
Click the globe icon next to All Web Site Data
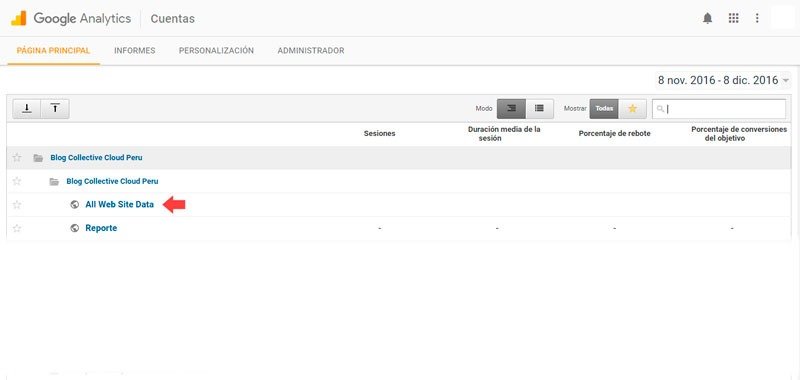coord(74,205)
